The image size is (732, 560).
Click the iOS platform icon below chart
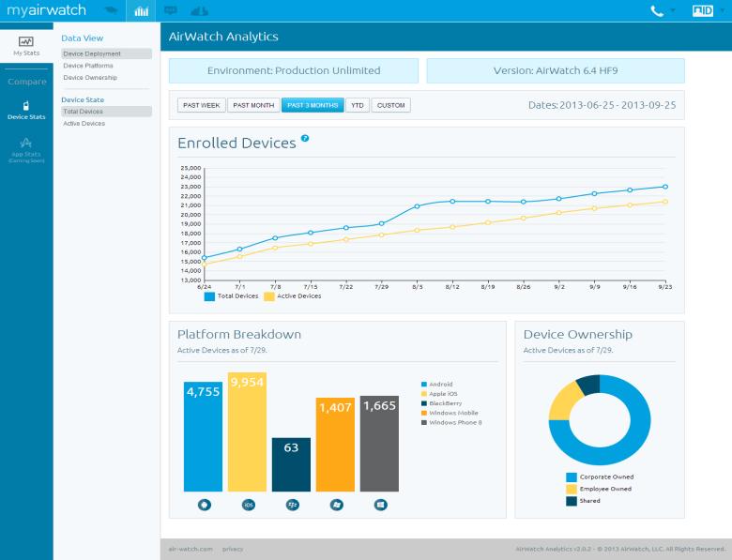click(x=249, y=505)
